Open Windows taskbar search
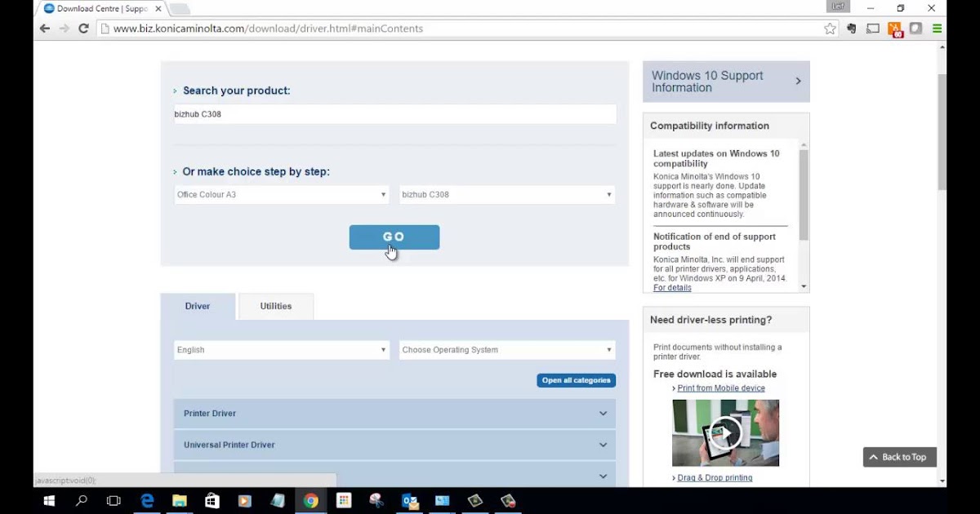The image size is (980, 514). 81,501
